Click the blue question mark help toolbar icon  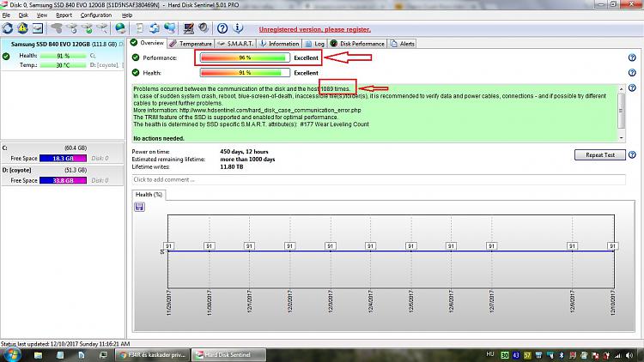[222, 28]
